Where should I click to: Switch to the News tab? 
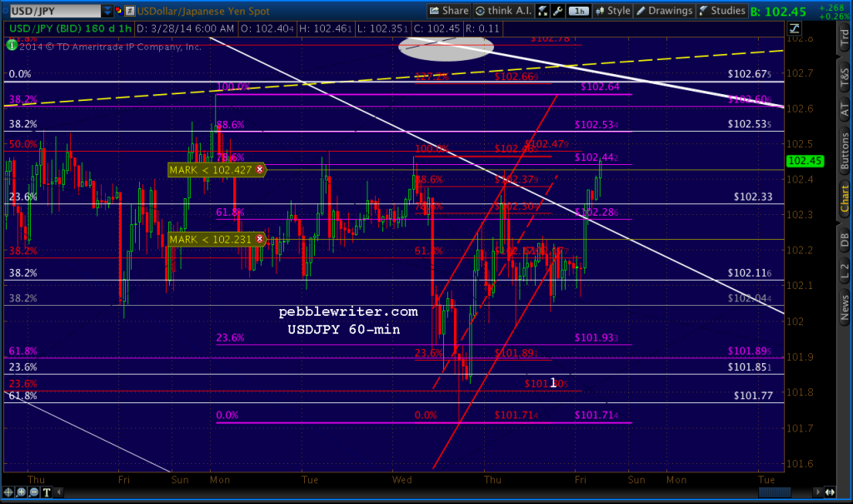click(x=845, y=306)
